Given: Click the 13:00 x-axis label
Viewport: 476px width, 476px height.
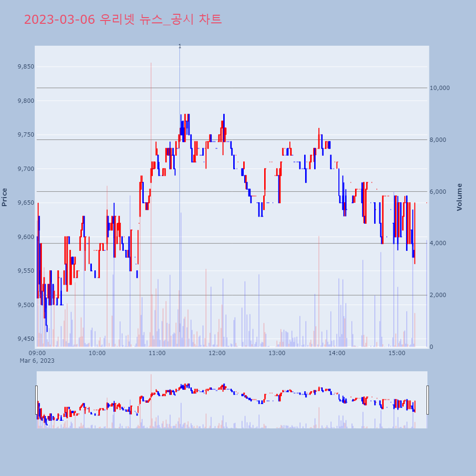Looking at the screenshot, I should coord(277,353).
